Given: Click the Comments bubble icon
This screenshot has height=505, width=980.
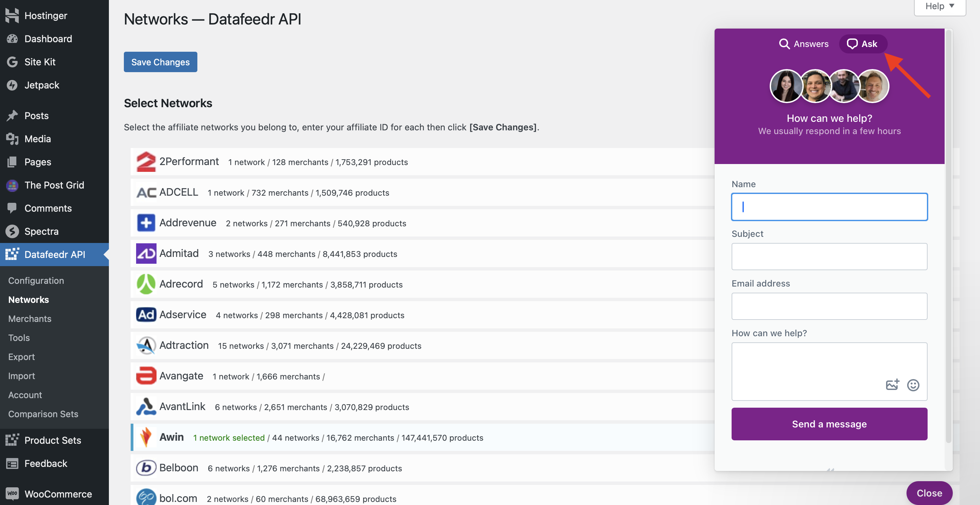Looking at the screenshot, I should pyautogui.click(x=12, y=208).
